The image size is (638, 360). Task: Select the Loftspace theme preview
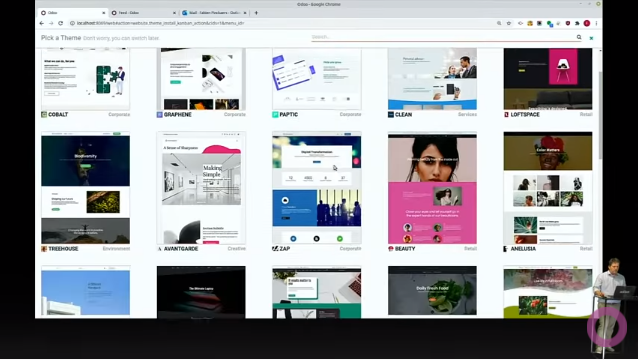548,79
